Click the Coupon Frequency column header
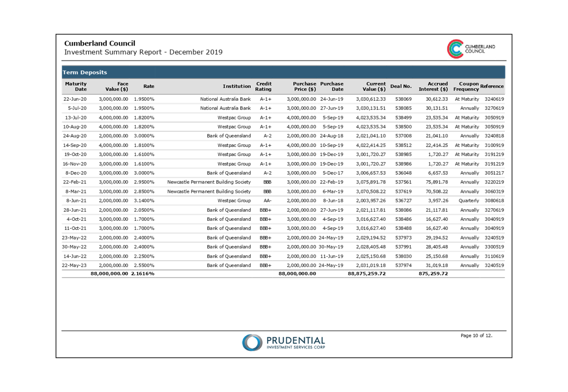Image resolution: width=568 pixels, height=392 pixels. point(466,87)
